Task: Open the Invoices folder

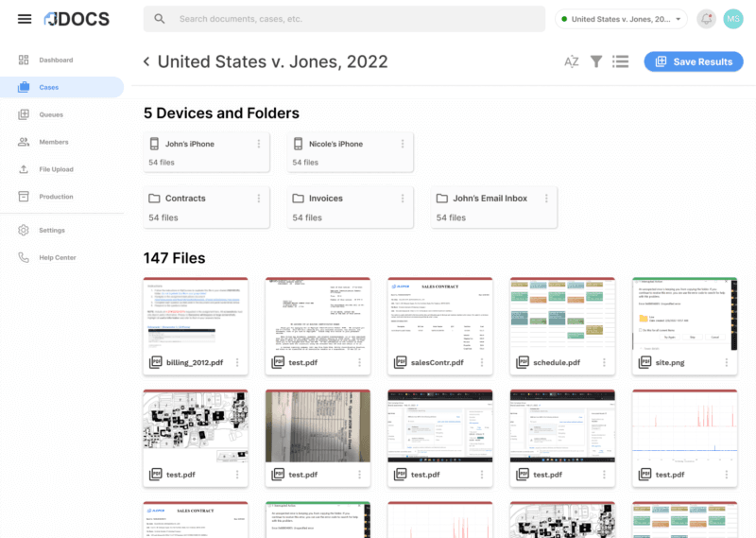Action: (x=350, y=207)
